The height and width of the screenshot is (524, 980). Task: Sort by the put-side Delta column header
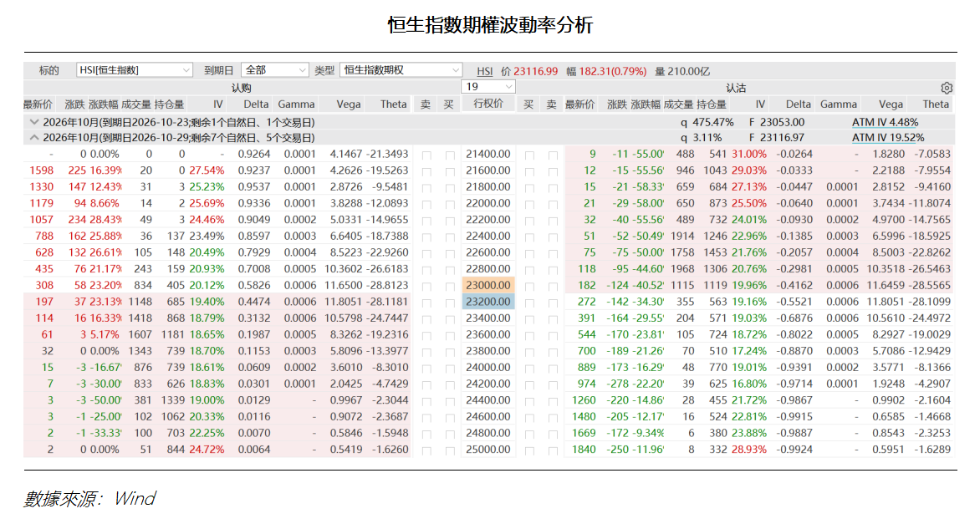pyautogui.click(x=799, y=104)
